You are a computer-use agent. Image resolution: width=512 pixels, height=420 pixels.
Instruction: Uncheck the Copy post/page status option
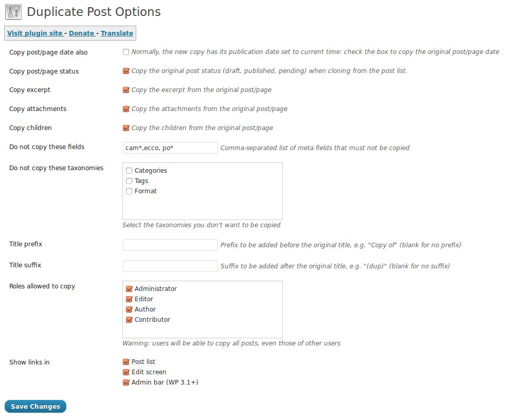126,71
